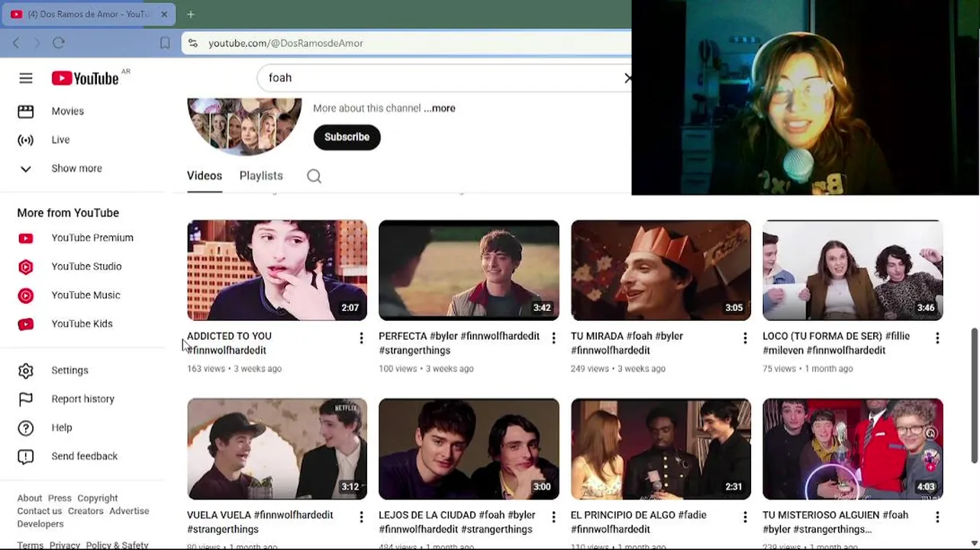This screenshot has width=980, height=550.
Task: Open a new browser tab
Action: [191, 14]
